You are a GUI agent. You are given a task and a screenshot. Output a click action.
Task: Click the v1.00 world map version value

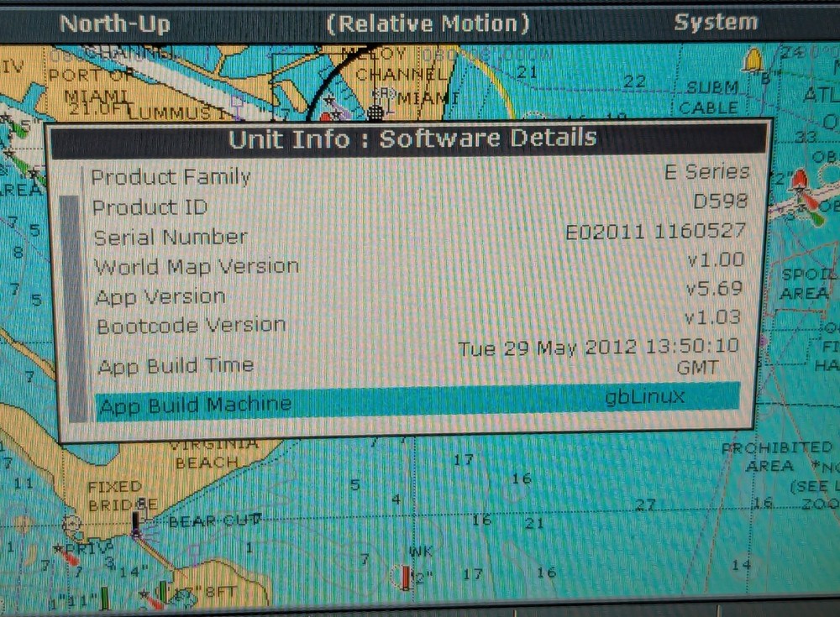[716, 259]
